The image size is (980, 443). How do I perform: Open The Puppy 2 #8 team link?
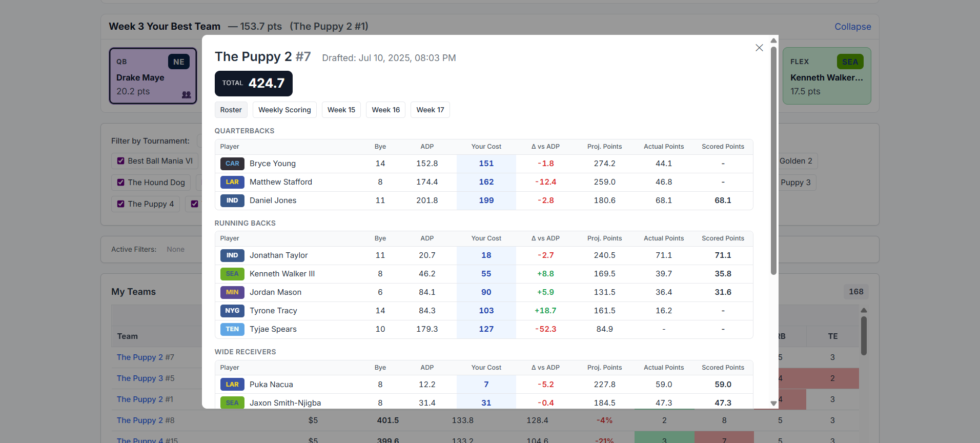[x=146, y=420]
